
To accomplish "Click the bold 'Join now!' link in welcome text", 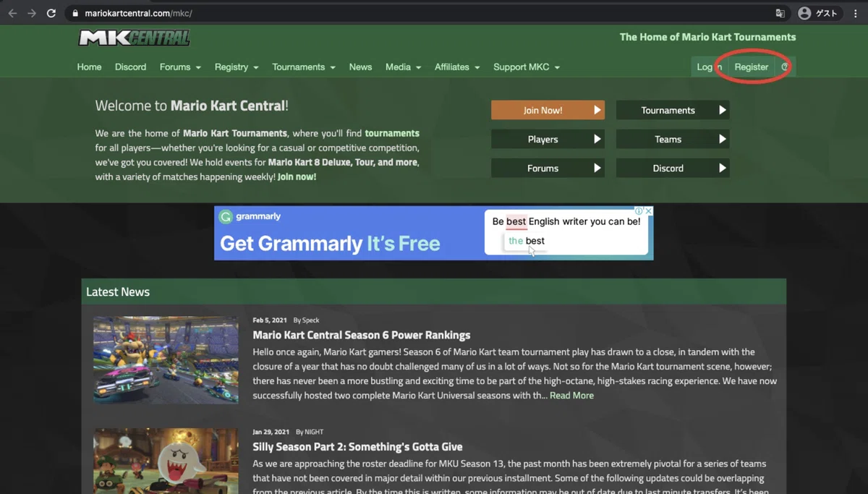I will [297, 176].
